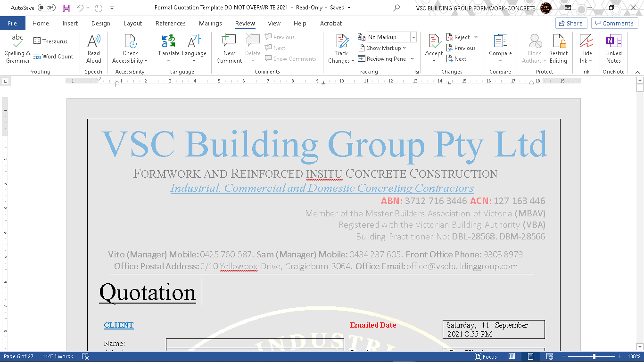Open the Acrobat tab
644x362 pixels.
coord(331,23)
